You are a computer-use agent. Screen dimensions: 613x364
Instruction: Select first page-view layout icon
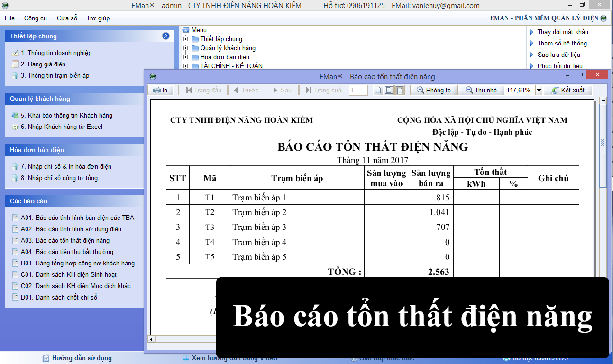(377, 90)
